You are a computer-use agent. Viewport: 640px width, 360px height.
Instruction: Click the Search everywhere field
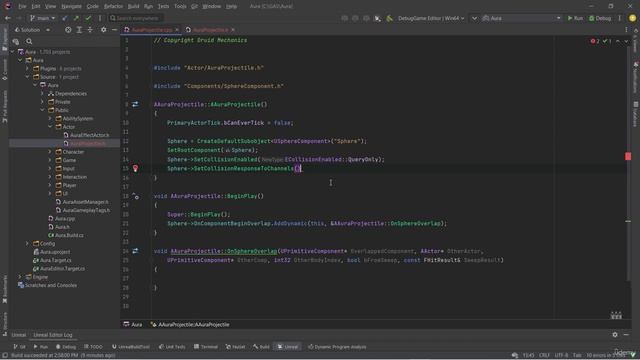coord(136,18)
